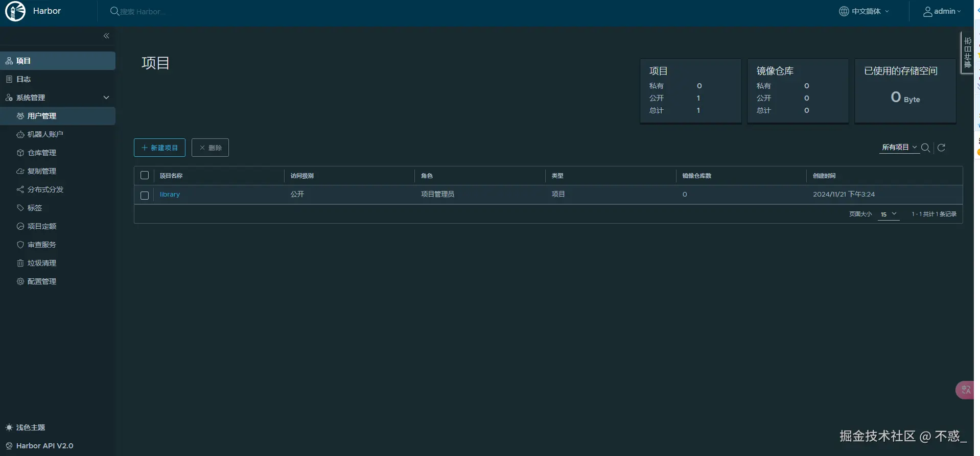Open the library project link
The image size is (980, 456).
pos(170,195)
